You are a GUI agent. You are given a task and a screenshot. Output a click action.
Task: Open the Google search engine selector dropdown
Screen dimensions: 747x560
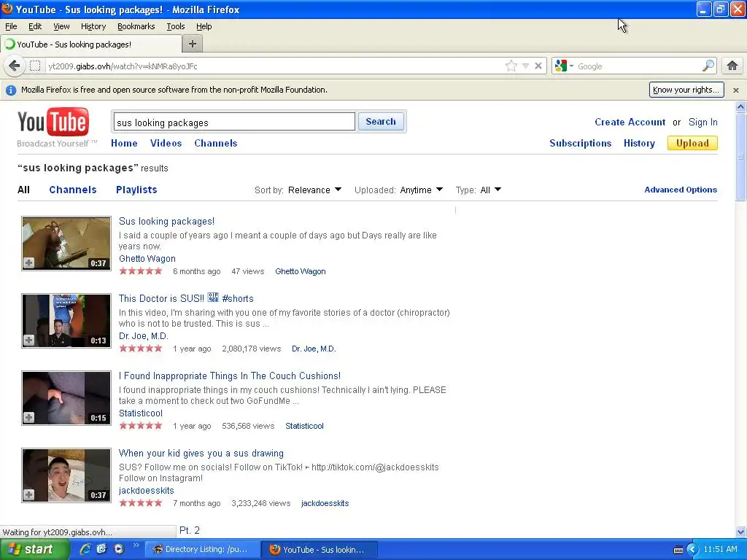565,66
